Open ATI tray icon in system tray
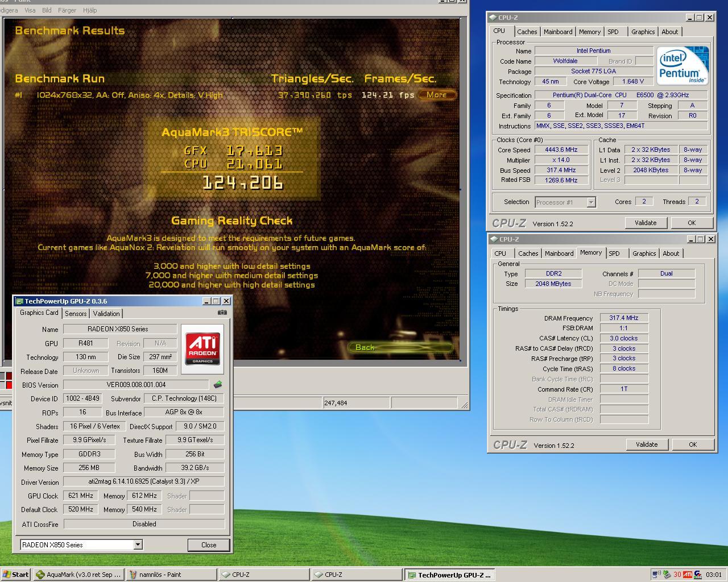This screenshot has height=582, width=728. point(688,575)
